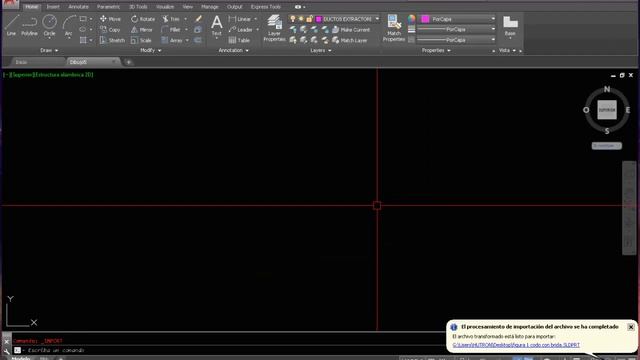Select the Line drawing tool
Screen dimensions: 640x360
[x=11, y=26]
